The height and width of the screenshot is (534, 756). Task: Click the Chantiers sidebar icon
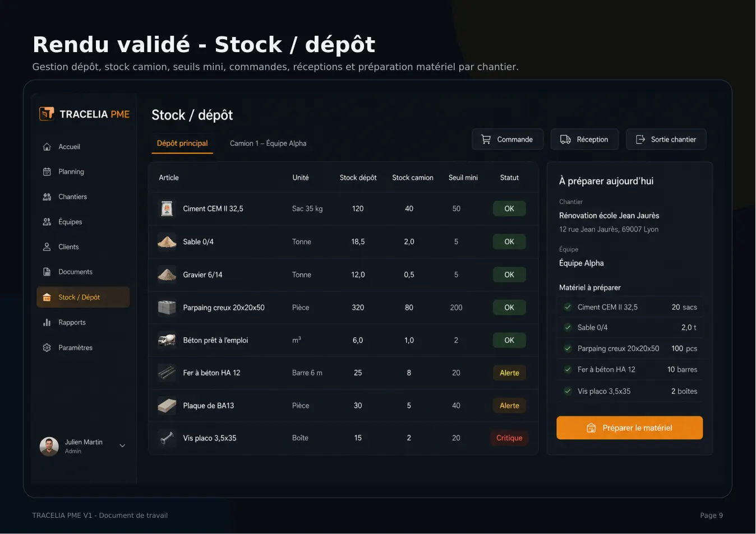click(x=47, y=197)
